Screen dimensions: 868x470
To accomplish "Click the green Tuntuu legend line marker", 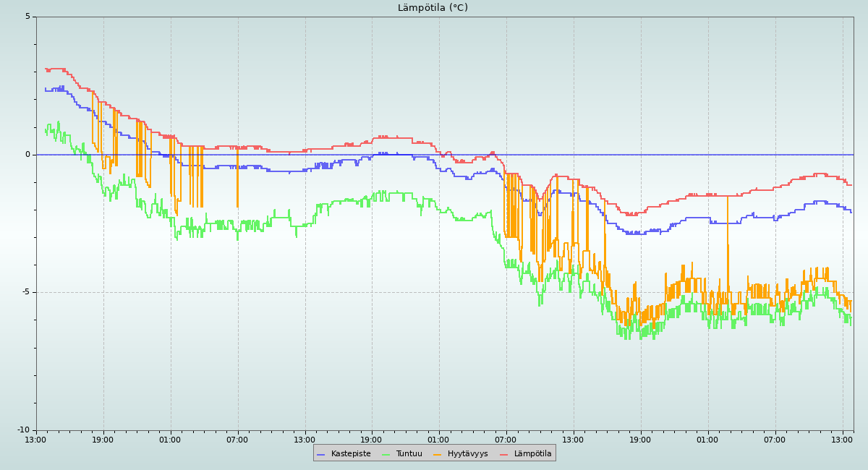I will point(386,454).
